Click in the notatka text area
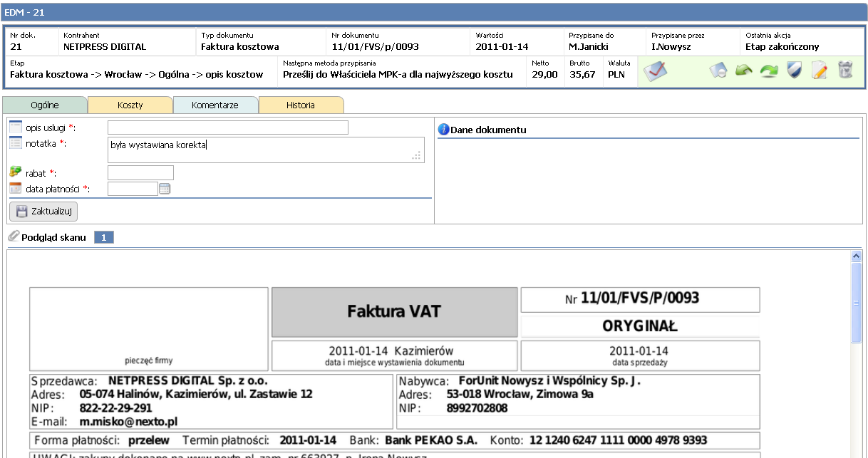Screen dimensions: 868x458 pyautogui.click(x=266, y=150)
